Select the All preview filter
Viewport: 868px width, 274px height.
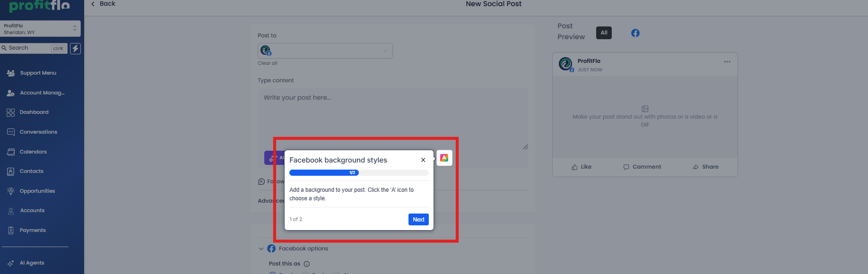pos(604,33)
